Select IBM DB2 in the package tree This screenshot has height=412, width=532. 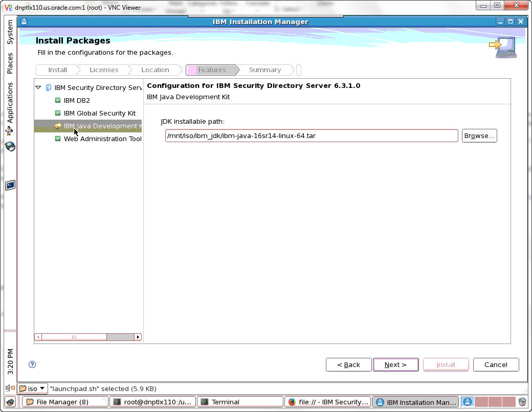(77, 100)
